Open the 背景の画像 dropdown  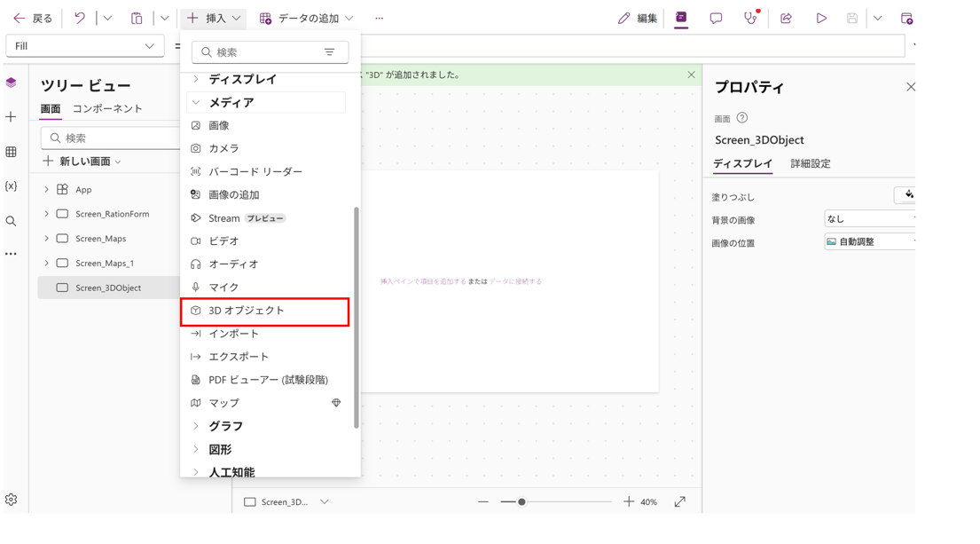(x=869, y=219)
